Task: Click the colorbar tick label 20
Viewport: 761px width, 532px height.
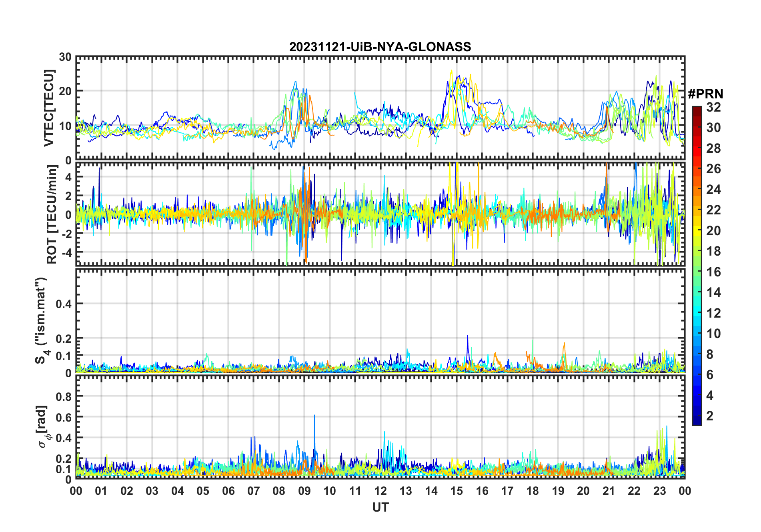Action: [713, 231]
